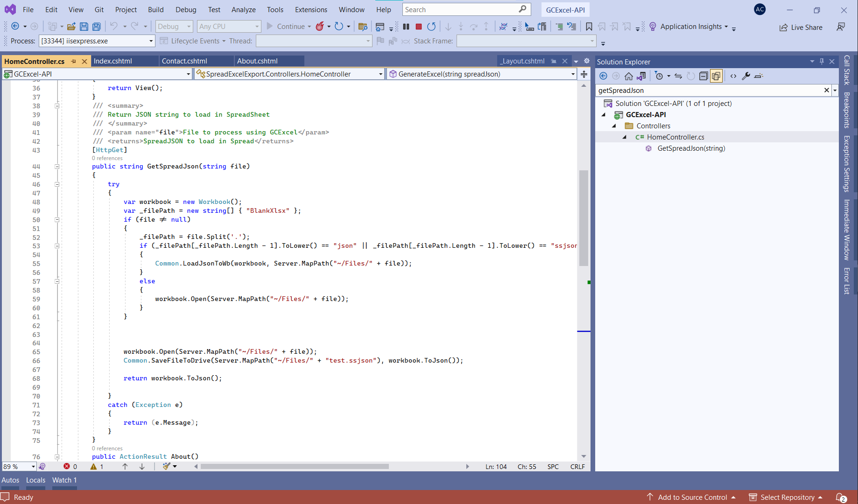
Task: Click the Save All toolbar icon
Action: pos(97,27)
